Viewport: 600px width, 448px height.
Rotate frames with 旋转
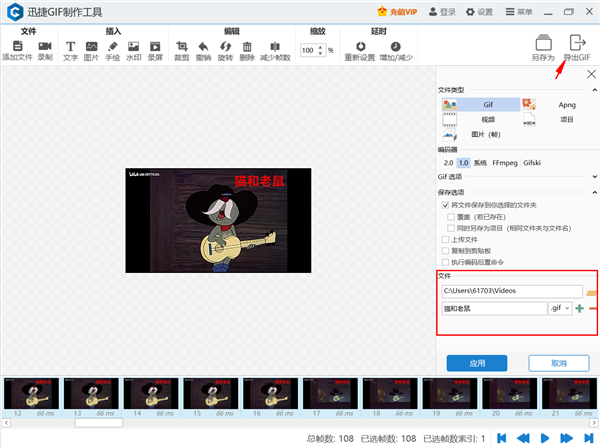pyautogui.click(x=225, y=46)
